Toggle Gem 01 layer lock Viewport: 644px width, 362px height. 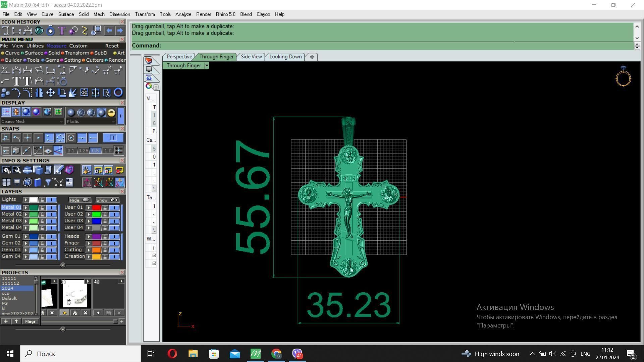tap(42, 237)
